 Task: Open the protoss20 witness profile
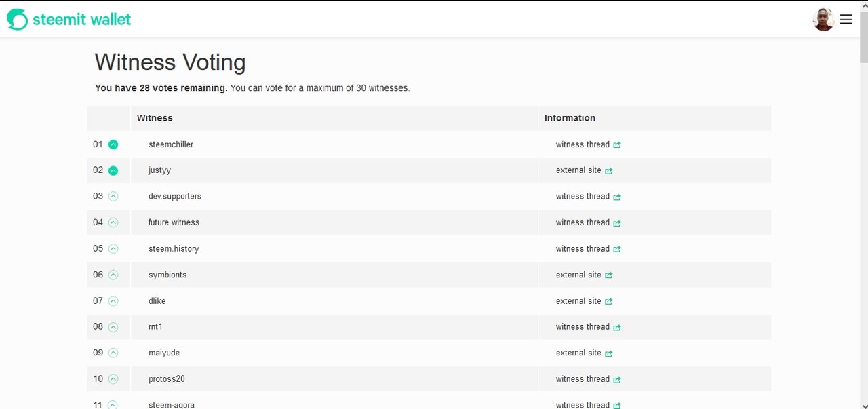(167, 379)
